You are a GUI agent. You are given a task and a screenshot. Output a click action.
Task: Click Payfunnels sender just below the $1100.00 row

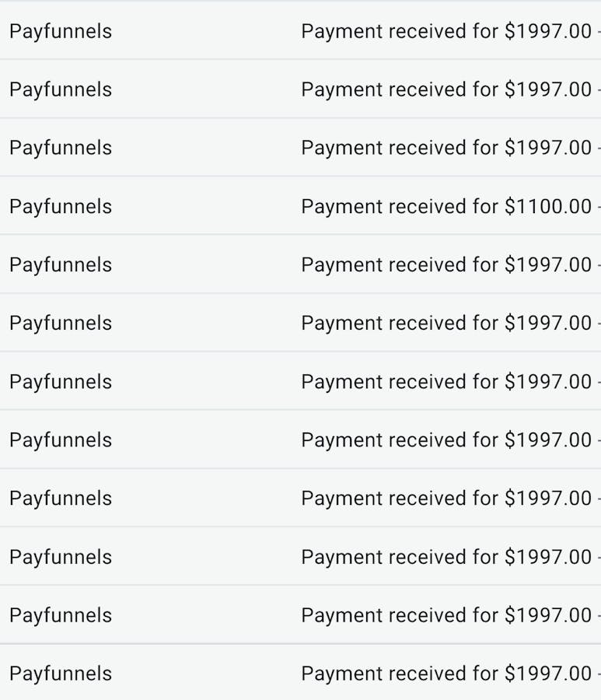pos(61,264)
